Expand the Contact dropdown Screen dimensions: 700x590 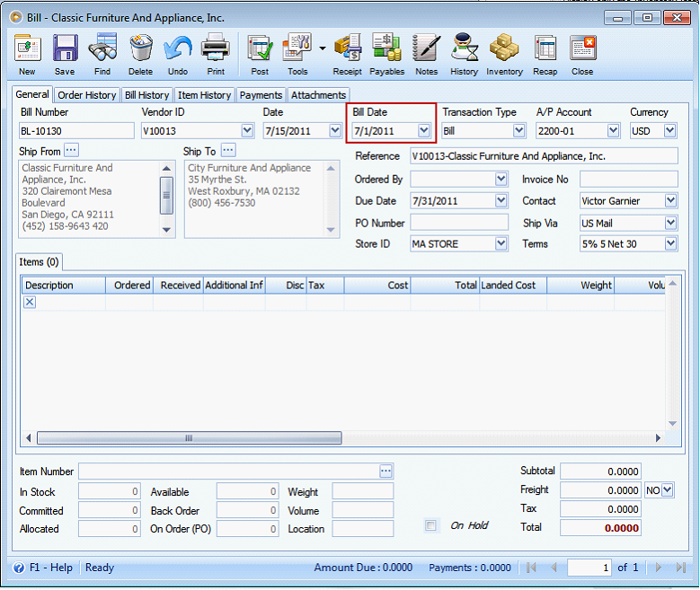click(x=670, y=200)
